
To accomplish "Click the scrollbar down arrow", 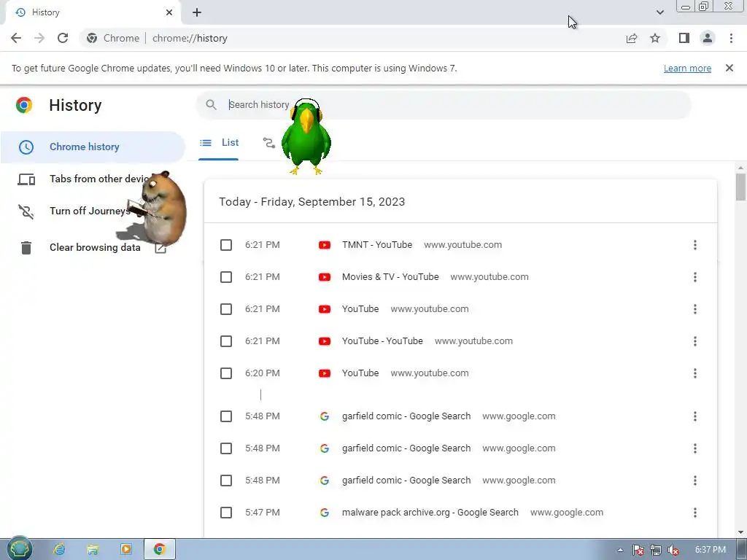I will pyautogui.click(x=740, y=532).
